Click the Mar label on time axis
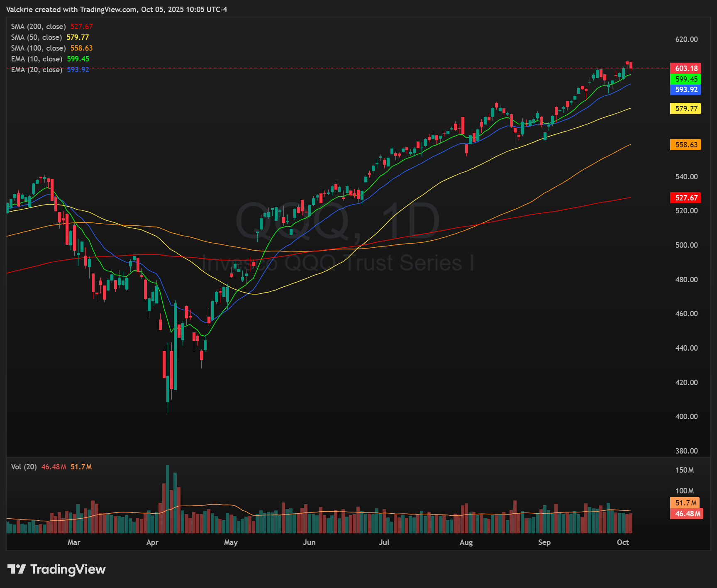Screen dimensions: 717x588 point(74,542)
